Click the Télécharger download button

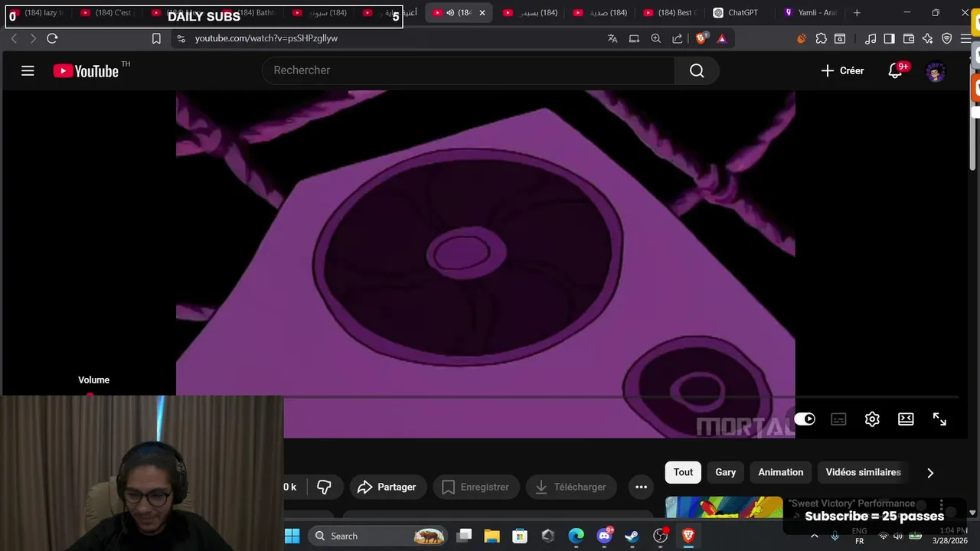[570, 487]
